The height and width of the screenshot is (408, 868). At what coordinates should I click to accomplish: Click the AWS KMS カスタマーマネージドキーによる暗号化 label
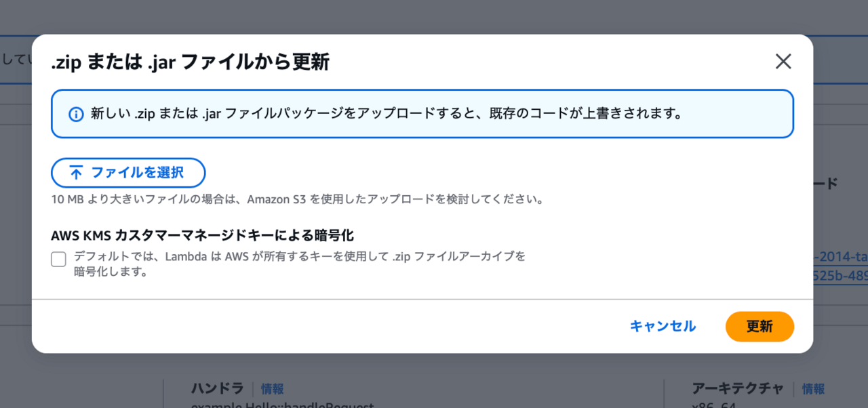(x=203, y=235)
